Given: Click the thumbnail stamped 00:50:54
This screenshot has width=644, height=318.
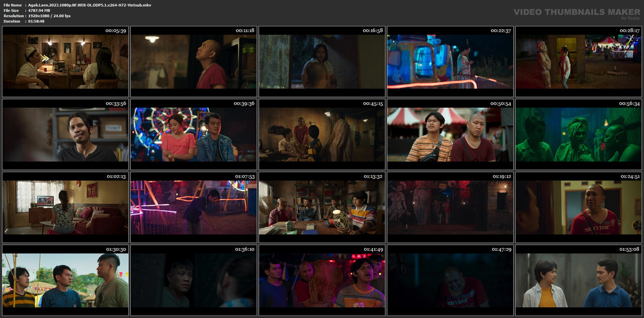Looking at the screenshot, I should coord(450,134).
